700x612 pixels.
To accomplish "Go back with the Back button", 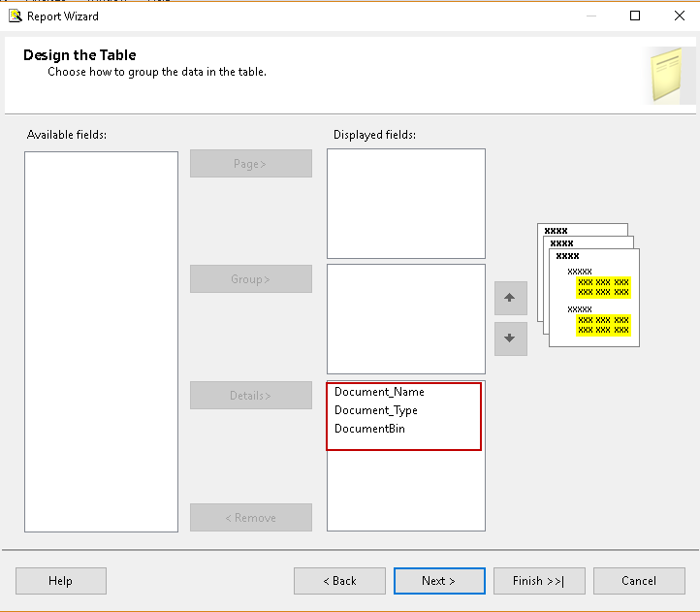I will click(x=339, y=581).
